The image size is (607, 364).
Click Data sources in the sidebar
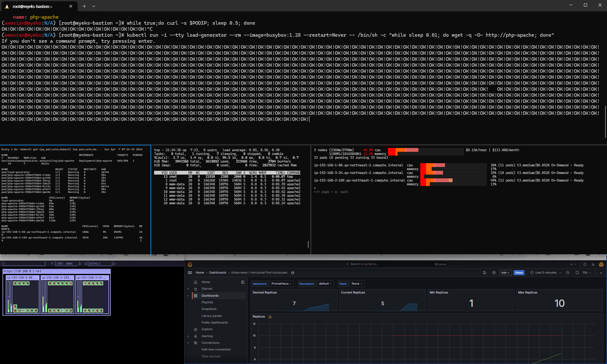click(x=211, y=356)
